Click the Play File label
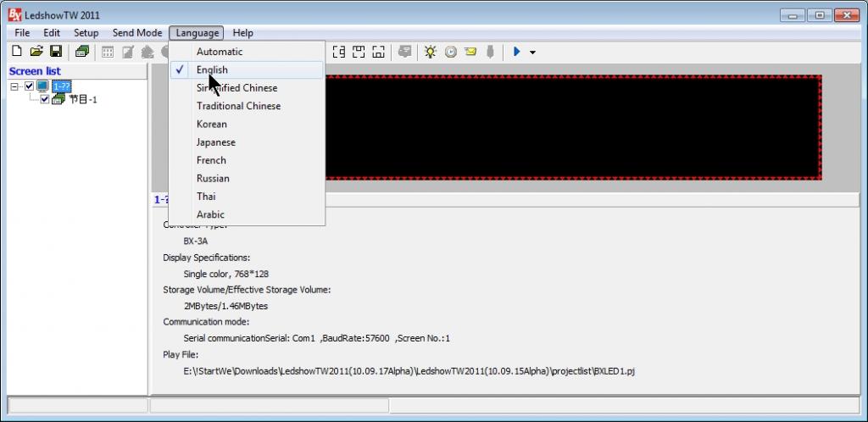This screenshot has height=422, width=868. (181, 354)
